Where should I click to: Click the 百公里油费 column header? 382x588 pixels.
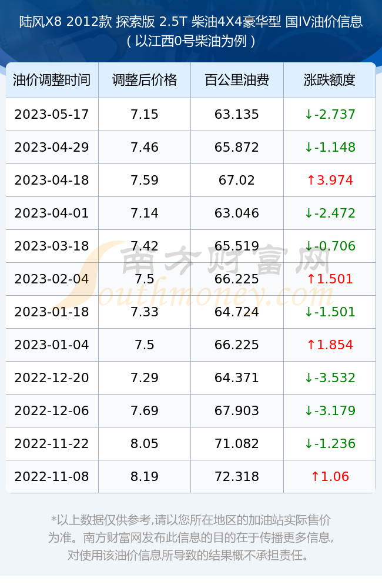[237, 80]
